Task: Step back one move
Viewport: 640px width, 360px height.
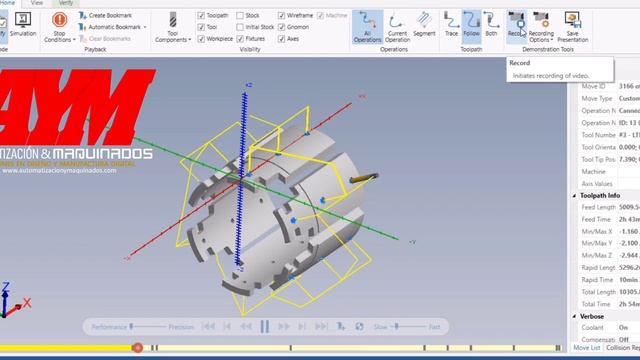Action: (227, 327)
